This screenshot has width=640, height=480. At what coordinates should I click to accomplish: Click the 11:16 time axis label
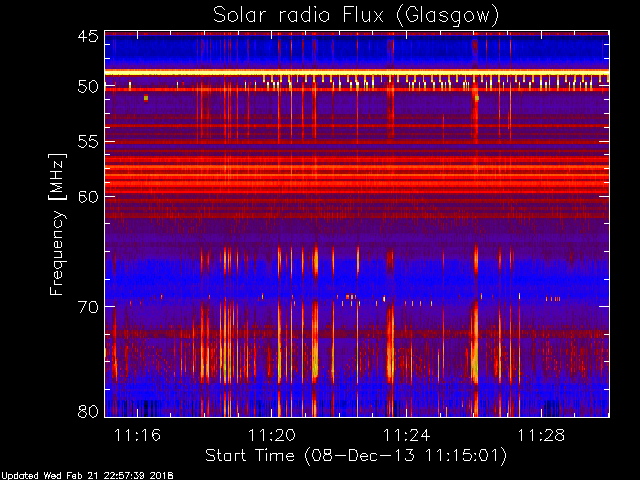(x=138, y=435)
